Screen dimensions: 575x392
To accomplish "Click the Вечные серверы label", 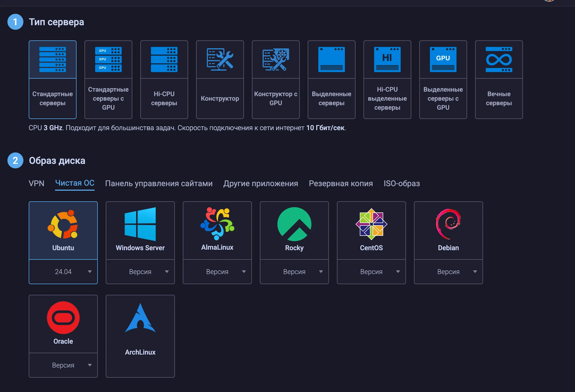I will [x=499, y=99].
